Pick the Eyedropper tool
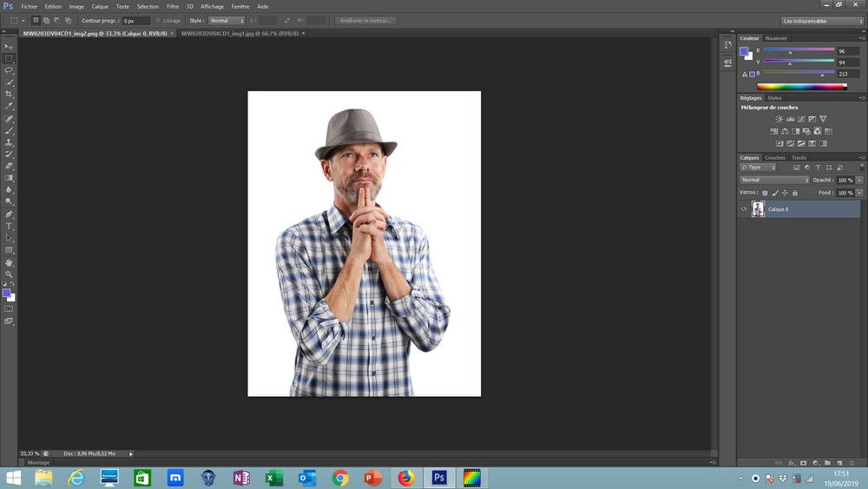The height and width of the screenshot is (489, 868). [x=10, y=106]
